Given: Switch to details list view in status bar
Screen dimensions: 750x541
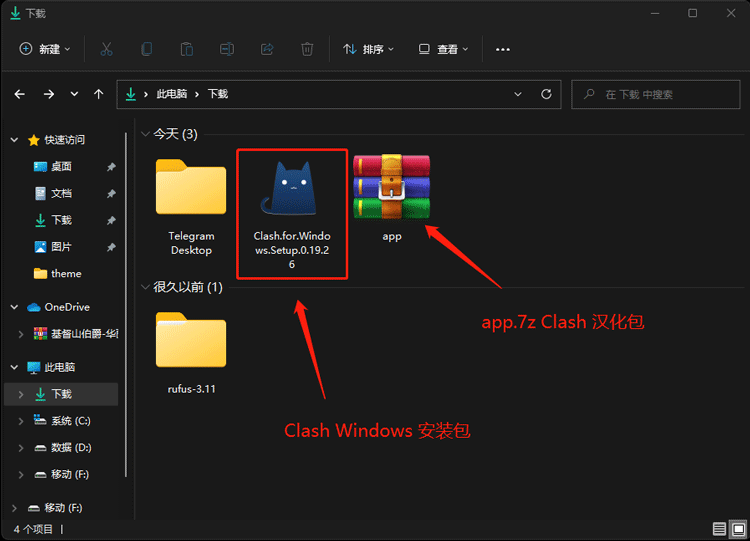Looking at the screenshot, I should point(720,529).
